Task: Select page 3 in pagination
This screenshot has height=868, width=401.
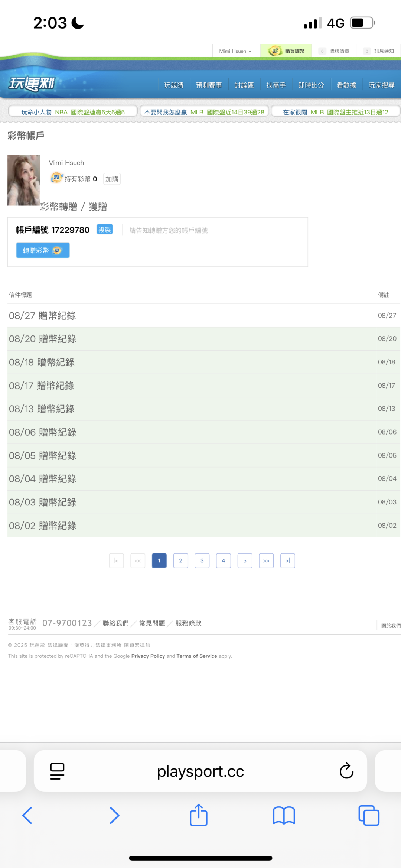Action: coord(202,560)
